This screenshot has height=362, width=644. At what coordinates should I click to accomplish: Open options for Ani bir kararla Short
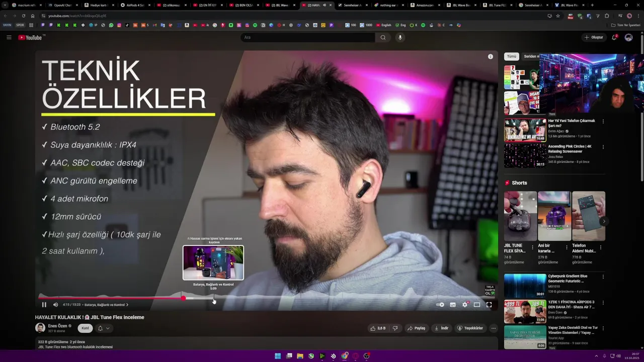[567, 247]
